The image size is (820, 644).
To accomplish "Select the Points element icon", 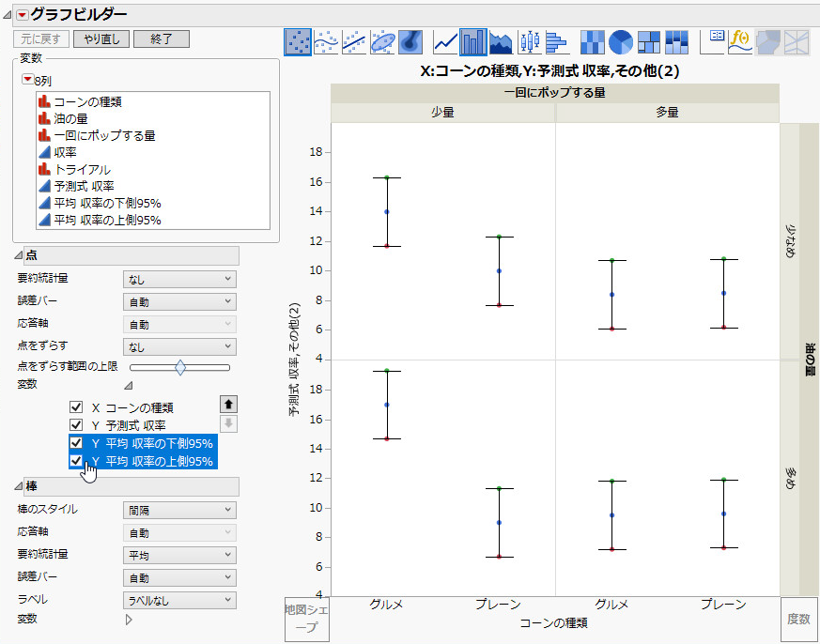I will coord(298,42).
